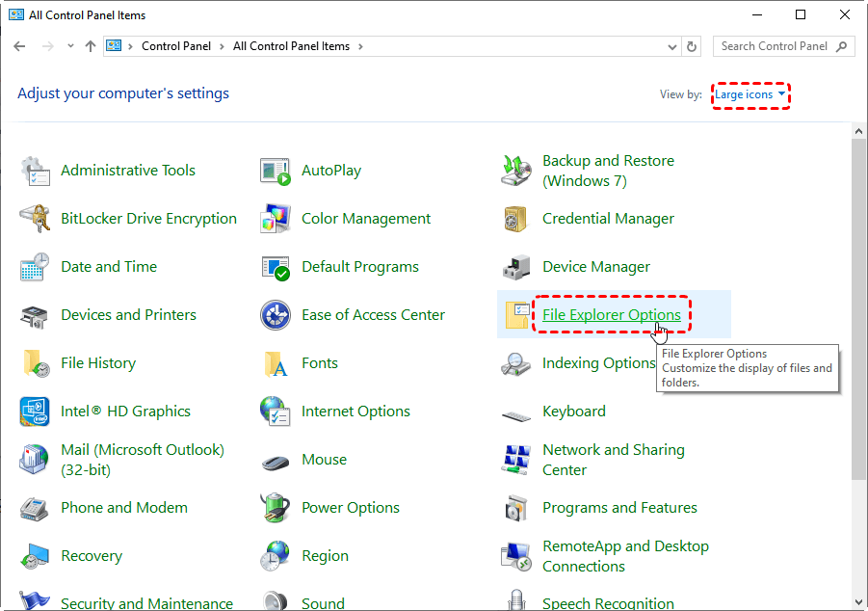The width and height of the screenshot is (868, 611).
Task: Click the Control Panel breadcrumb
Action: point(176,46)
